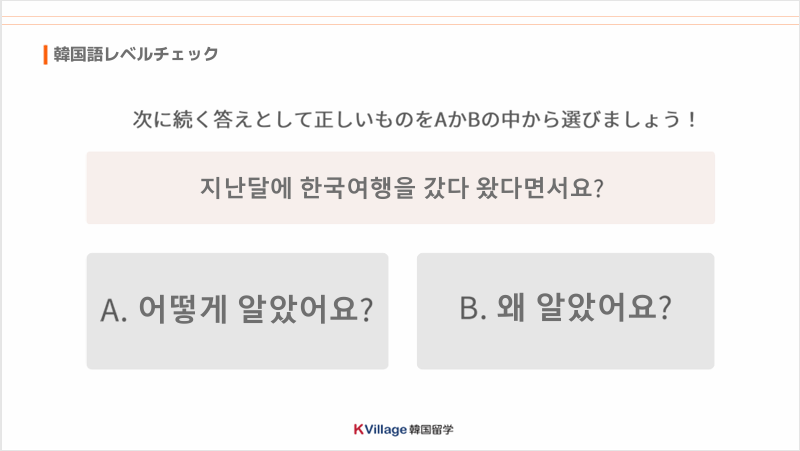Click the red K in the footer logo

click(358, 430)
